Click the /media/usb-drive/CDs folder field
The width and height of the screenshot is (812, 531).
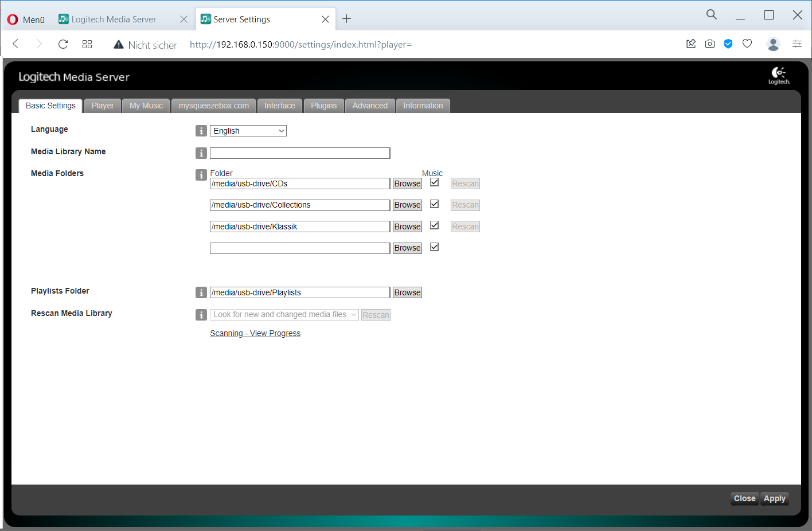coord(300,183)
